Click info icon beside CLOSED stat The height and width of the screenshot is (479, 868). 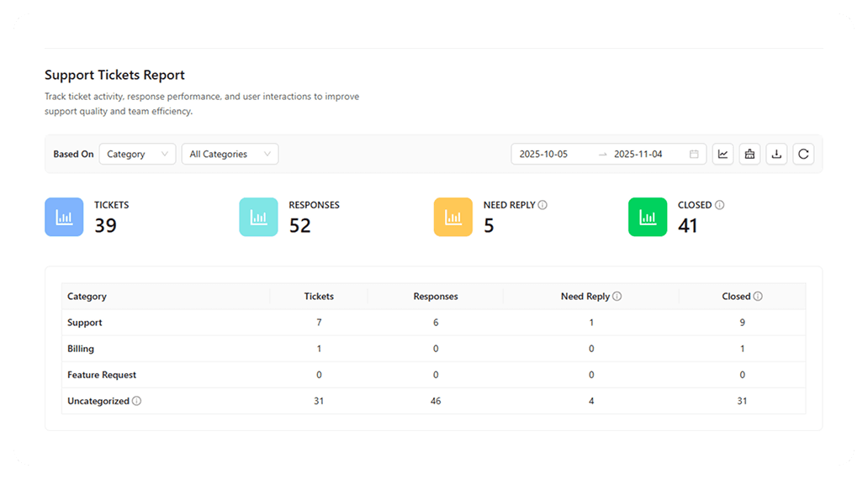tap(720, 205)
